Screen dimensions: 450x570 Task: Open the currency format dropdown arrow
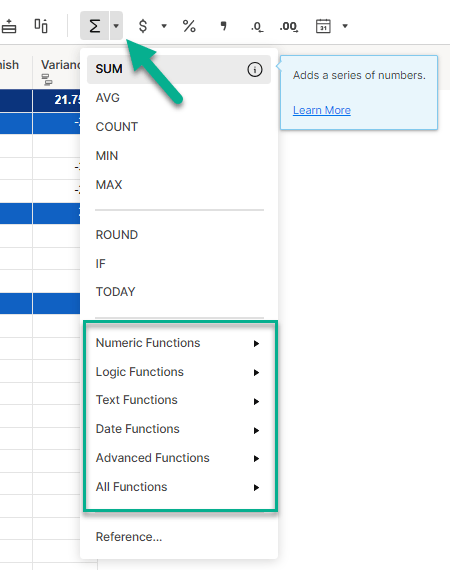(164, 26)
